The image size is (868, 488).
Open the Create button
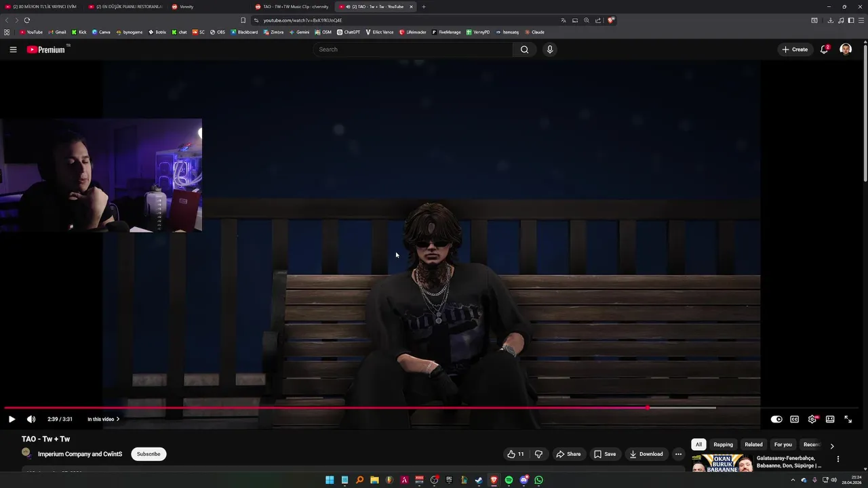(795, 49)
